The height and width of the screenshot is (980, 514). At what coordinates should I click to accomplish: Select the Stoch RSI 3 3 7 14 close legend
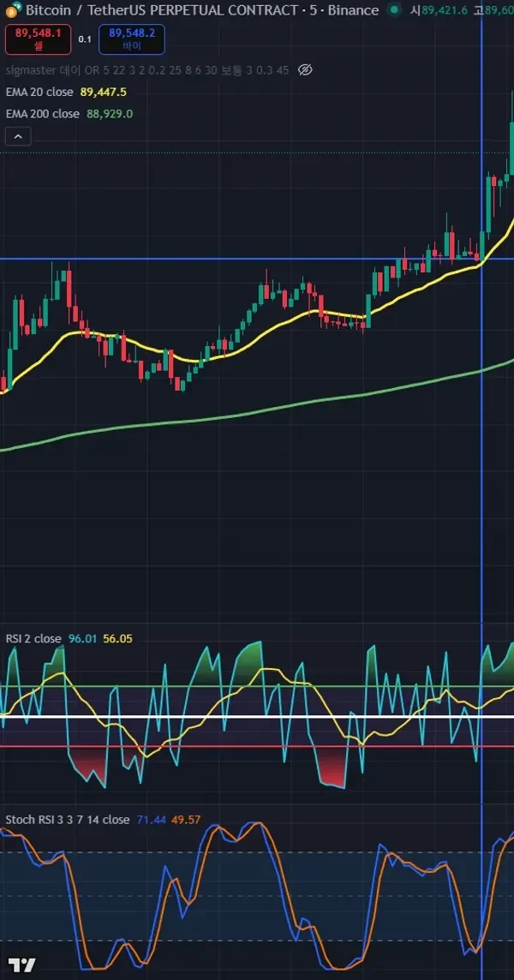point(68,819)
